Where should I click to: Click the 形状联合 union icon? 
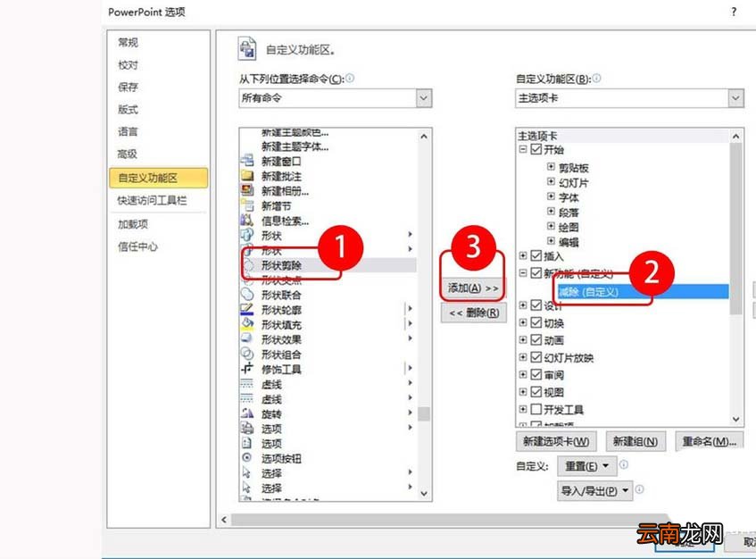(247, 294)
